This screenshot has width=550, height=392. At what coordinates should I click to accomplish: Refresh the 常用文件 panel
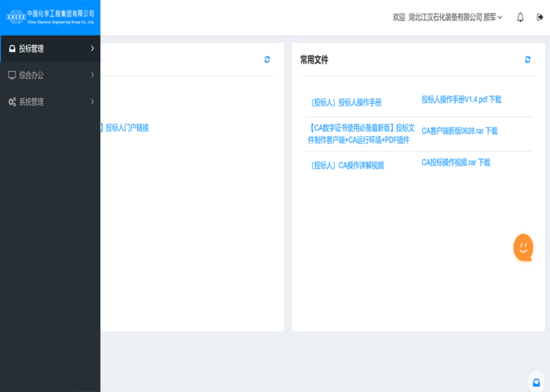pyautogui.click(x=527, y=60)
